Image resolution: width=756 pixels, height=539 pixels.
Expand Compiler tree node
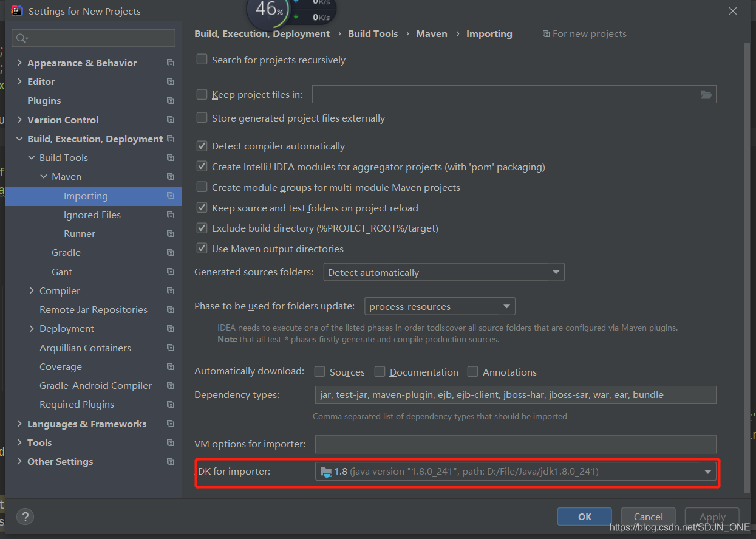click(32, 290)
